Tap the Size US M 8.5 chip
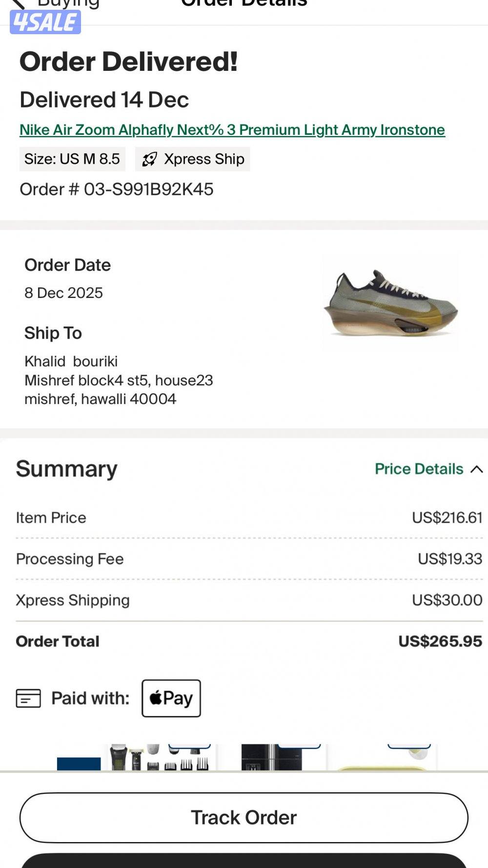488x868 pixels. (x=72, y=159)
